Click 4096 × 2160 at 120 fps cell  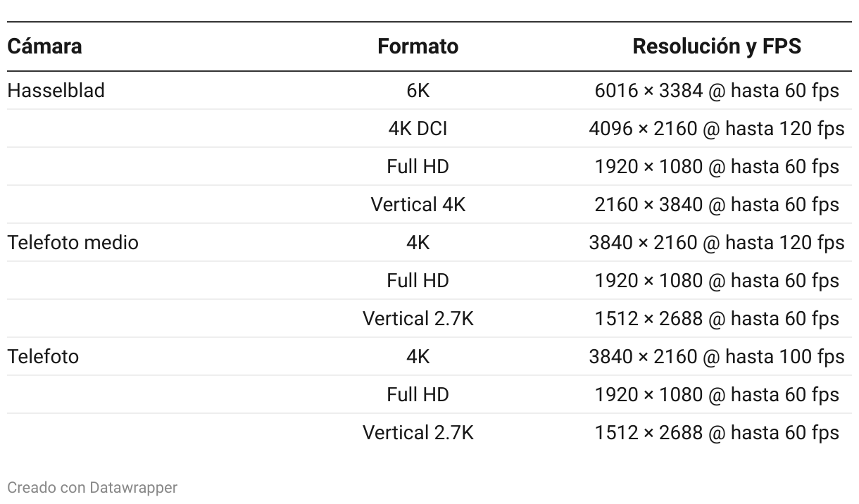(x=717, y=129)
